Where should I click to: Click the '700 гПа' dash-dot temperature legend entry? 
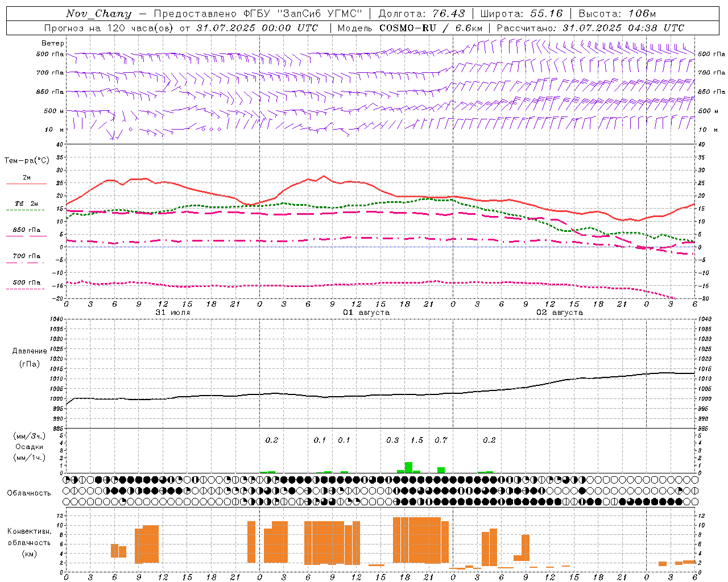click(27, 256)
